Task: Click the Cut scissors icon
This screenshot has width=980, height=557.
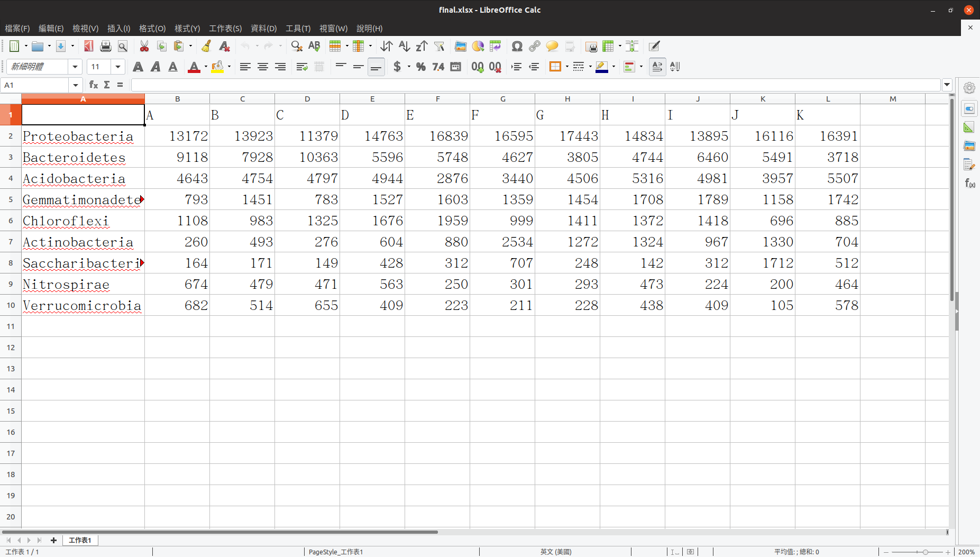Action: click(x=144, y=47)
